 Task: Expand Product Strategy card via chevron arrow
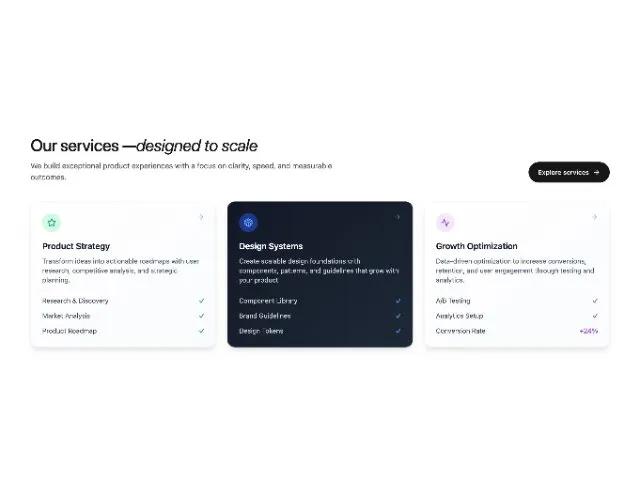[x=201, y=217]
